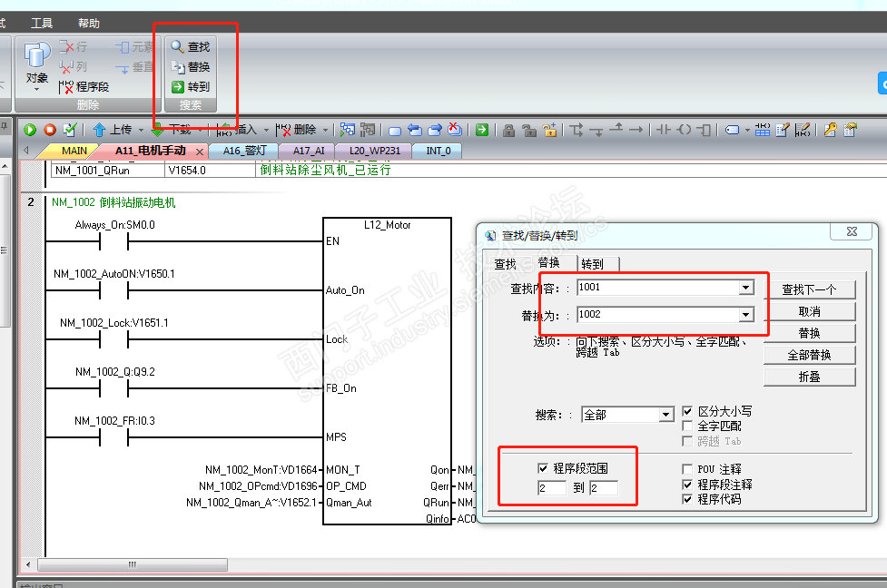Toggle the Network comment (程序段注释) checkbox
887x588 pixels.
[687, 485]
